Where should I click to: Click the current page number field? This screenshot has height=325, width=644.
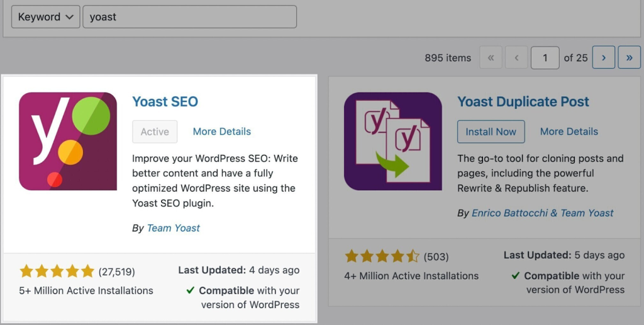pyautogui.click(x=545, y=57)
